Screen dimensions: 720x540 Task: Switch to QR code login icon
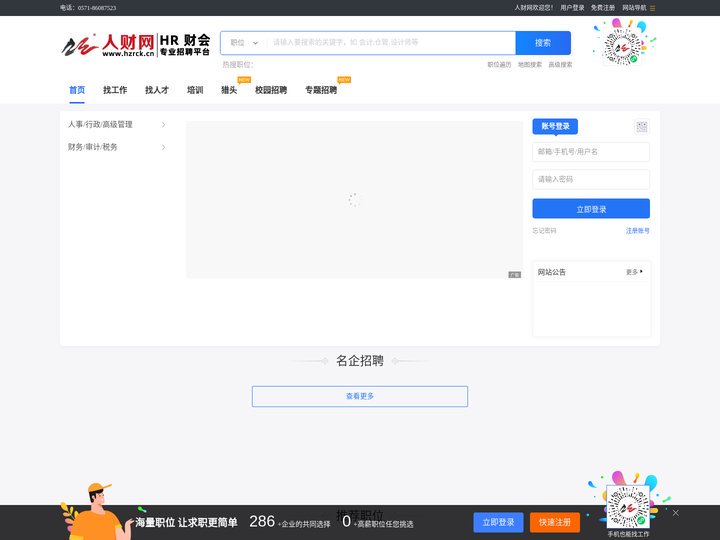point(641,127)
